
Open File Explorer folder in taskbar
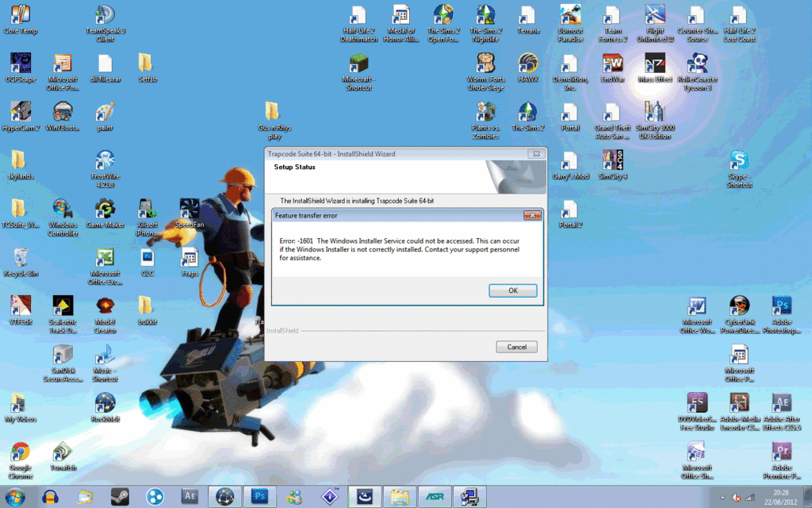pos(400,497)
